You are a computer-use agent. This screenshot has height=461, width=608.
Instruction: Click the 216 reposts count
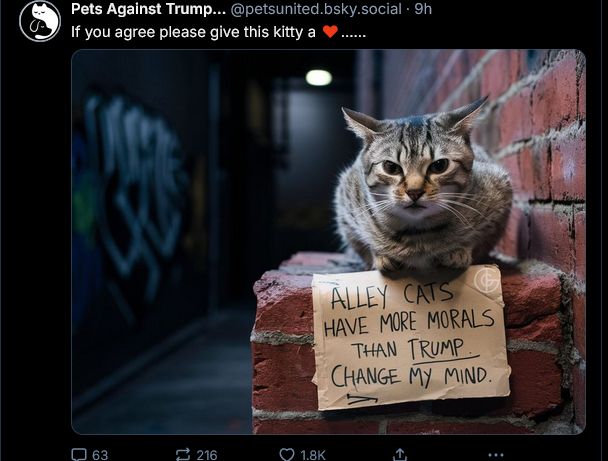207,455
